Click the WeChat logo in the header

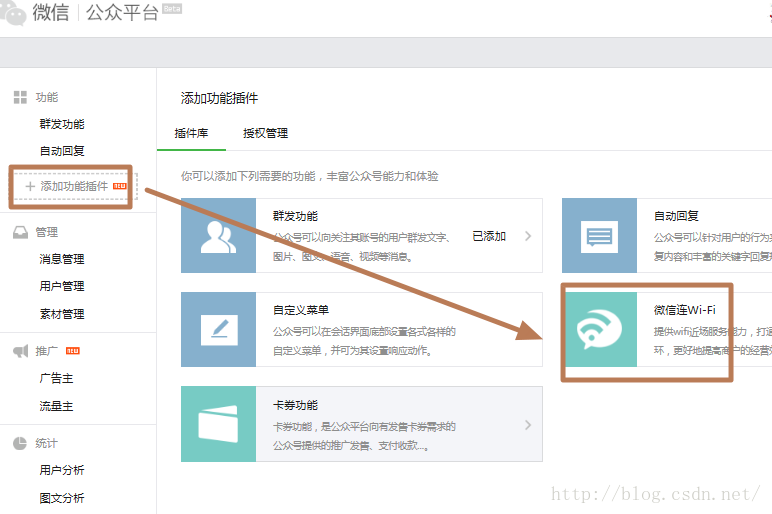(x=13, y=13)
